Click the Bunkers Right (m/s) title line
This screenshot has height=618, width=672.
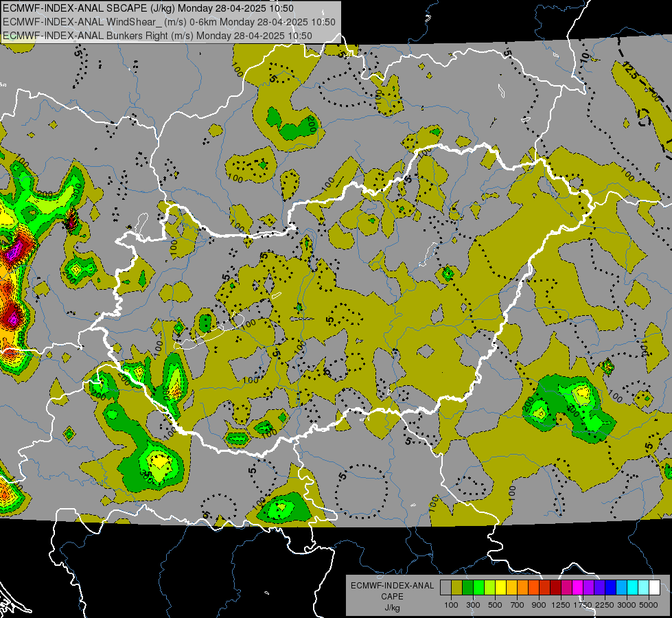[x=157, y=36]
